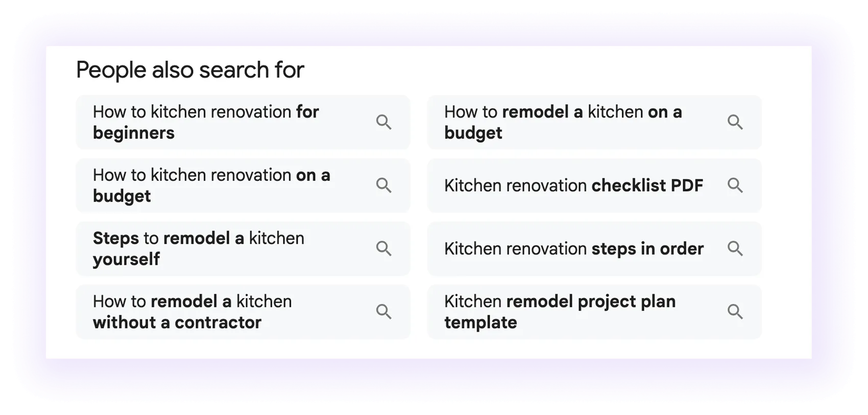Click the search icon beside 'How to remodel a kitchen on a budget'
868x415 pixels.
tap(736, 122)
